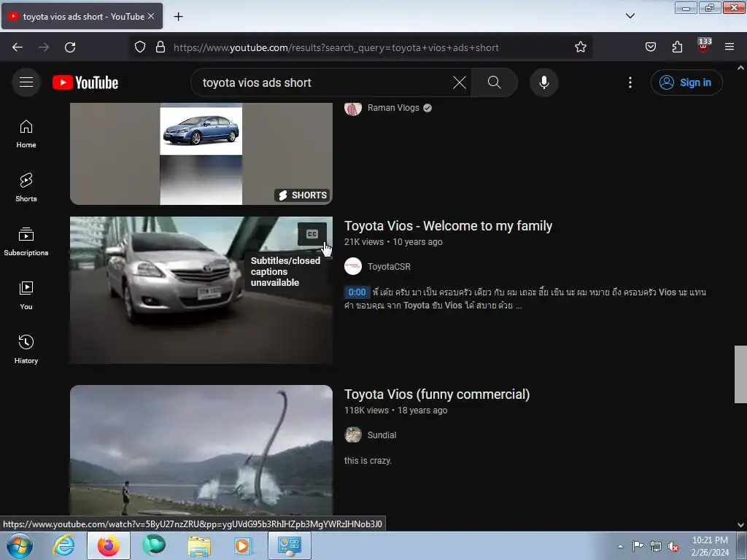Click Raman Vlogs channel avatar
The image size is (747, 560).
point(353,108)
